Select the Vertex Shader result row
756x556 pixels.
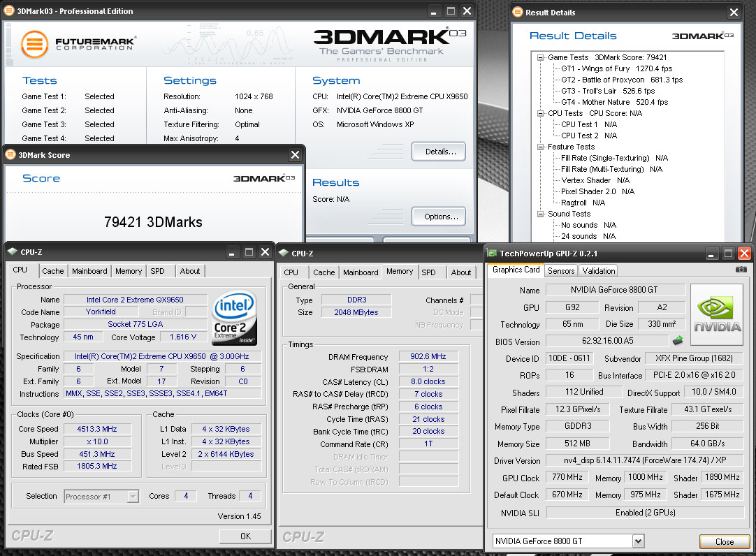(x=595, y=180)
